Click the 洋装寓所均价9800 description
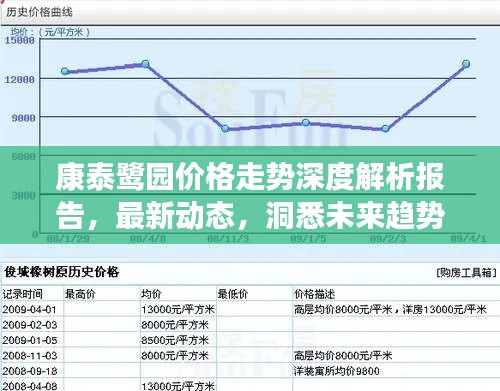 (x=337, y=371)
